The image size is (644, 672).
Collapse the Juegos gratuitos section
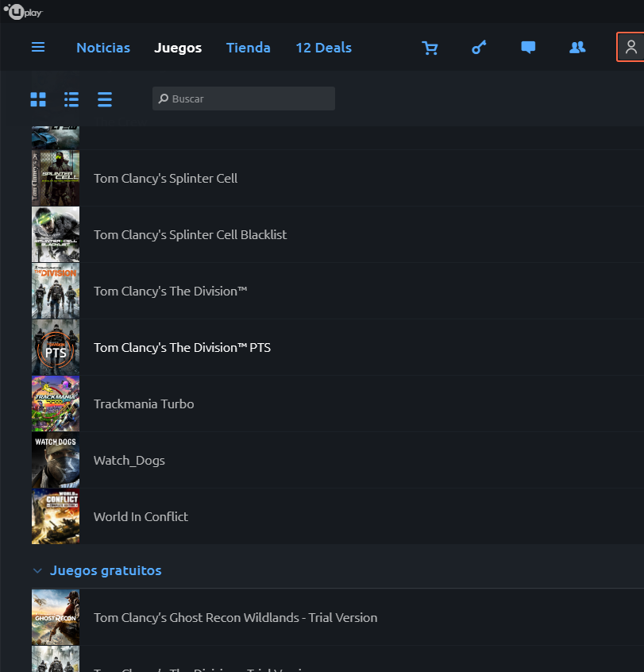click(37, 571)
